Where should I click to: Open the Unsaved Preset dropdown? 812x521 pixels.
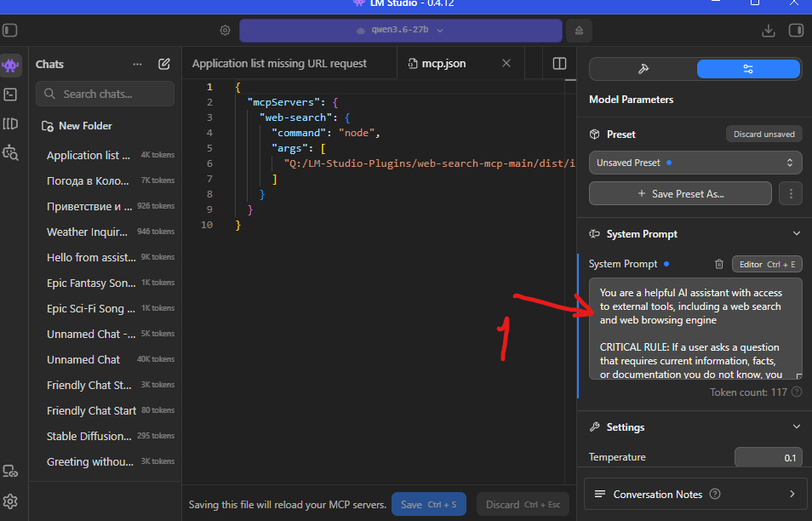pyautogui.click(x=695, y=163)
